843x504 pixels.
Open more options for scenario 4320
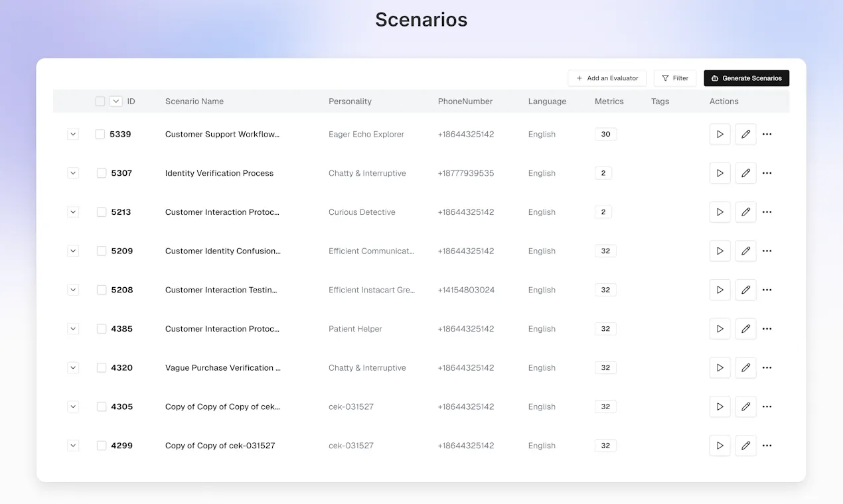(767, 367)
